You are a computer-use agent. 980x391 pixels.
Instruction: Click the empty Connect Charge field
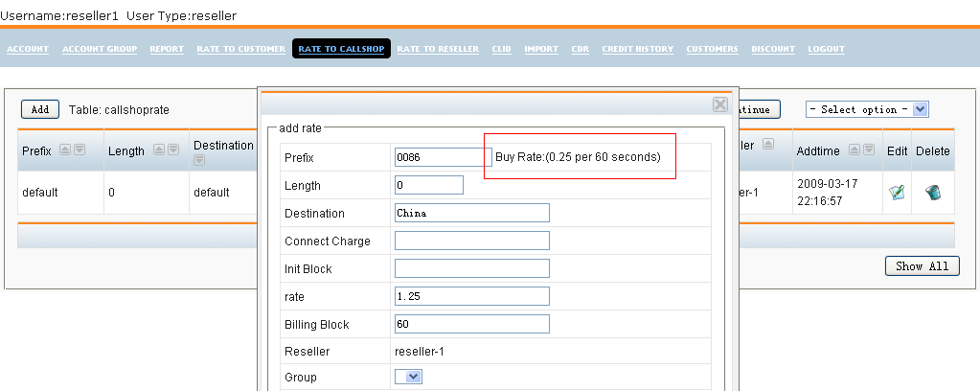472,241
